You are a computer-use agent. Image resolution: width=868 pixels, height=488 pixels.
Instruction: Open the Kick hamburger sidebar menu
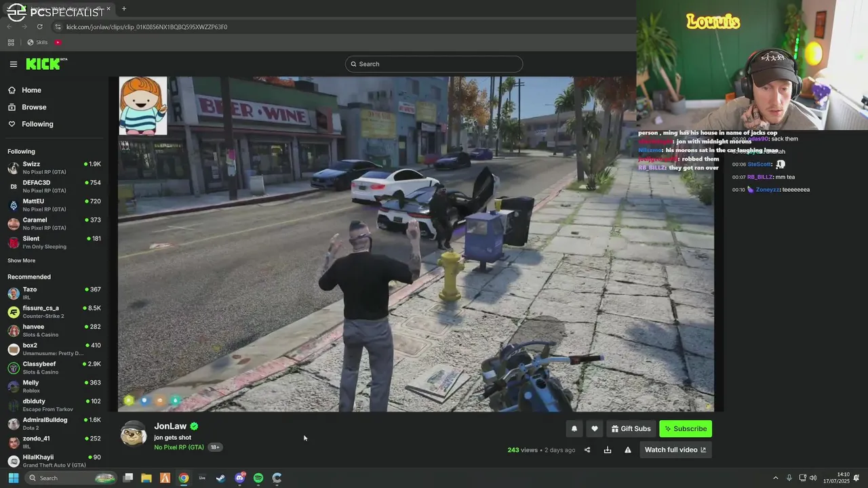click(x=14, y=64)
